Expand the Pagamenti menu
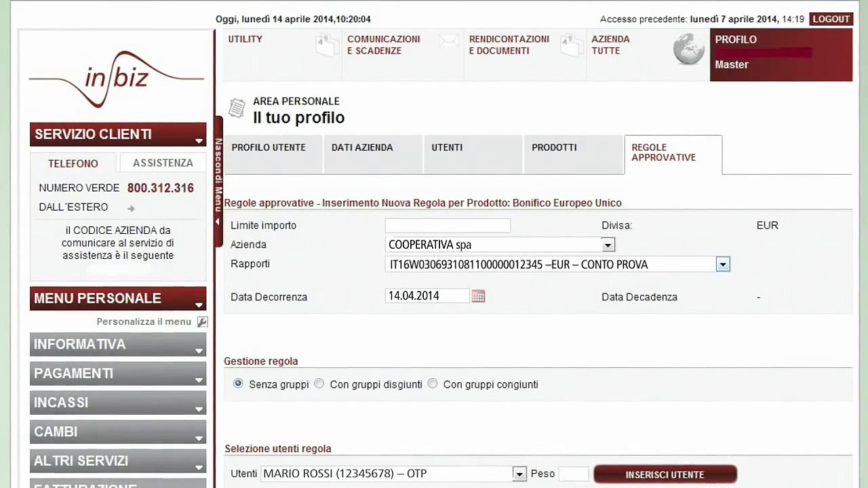Image resolution: width=868 pixels, height=488 pixels. click(x=118, y=373)
